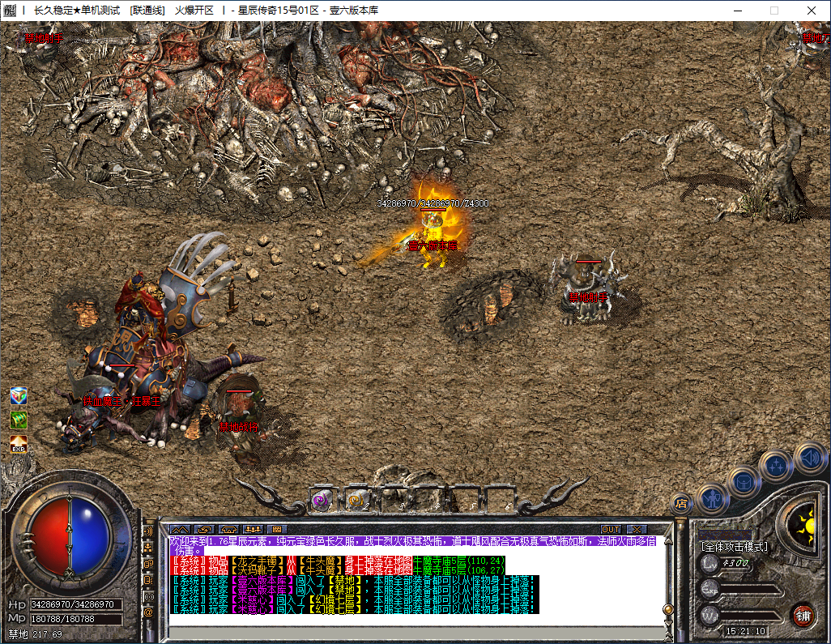Select empty quick slot 6
This screenshot has width=831, height=644.
pyautogui.click(x=499, y=500)
